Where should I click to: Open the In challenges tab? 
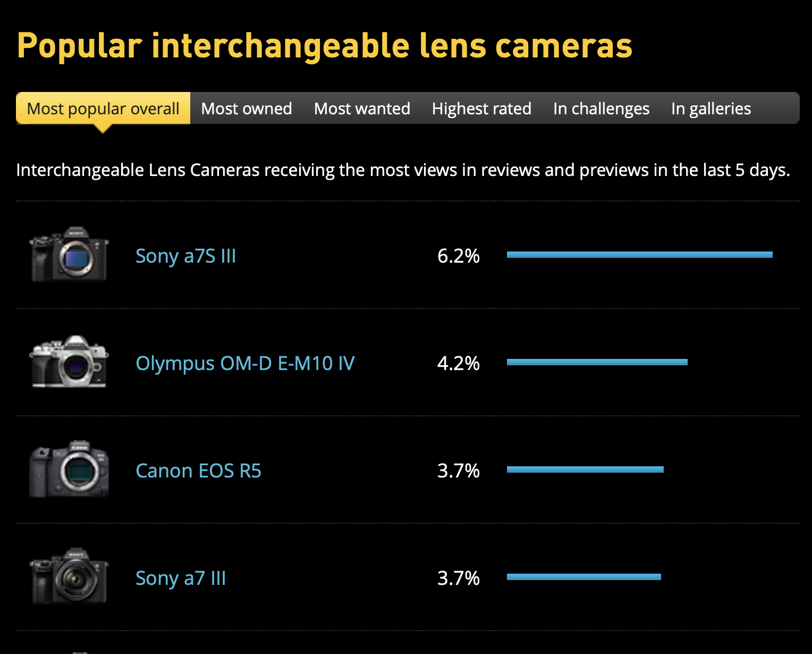click(x=601, y=108)
